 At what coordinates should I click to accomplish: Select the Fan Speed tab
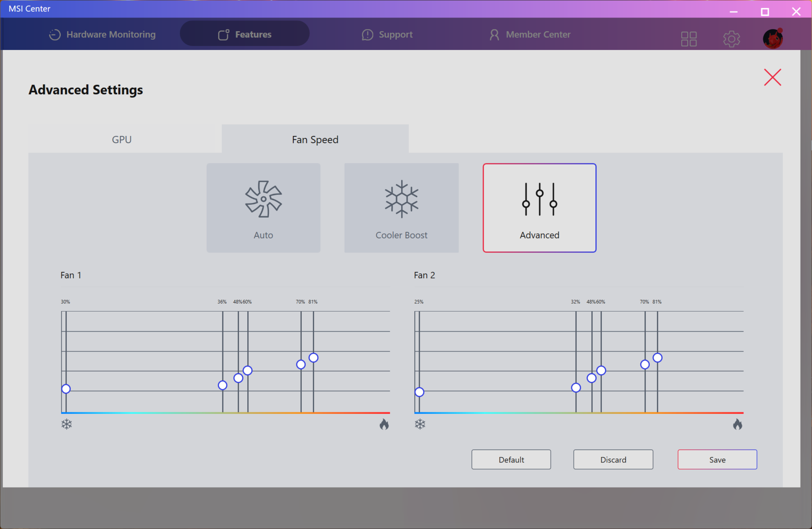[315, 140]
